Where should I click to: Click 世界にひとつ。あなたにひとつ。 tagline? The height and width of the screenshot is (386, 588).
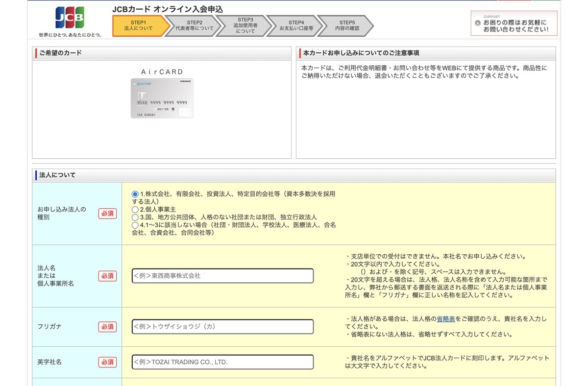tap(70, 35)
